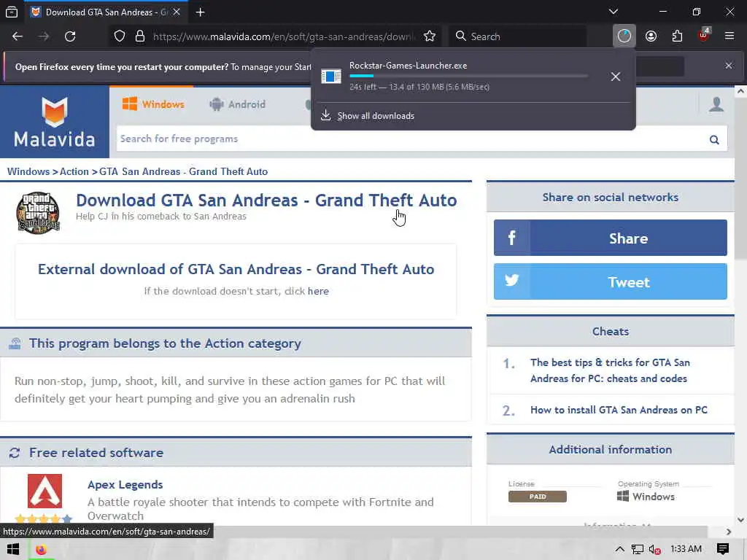Open the Firefox account icon
Screen dimensions: 747x560
click(x=651, y=36)
